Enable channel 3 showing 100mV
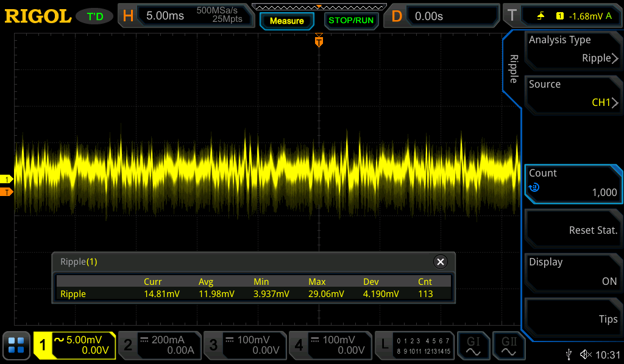 pyautogui.click(x=245, y=345)
